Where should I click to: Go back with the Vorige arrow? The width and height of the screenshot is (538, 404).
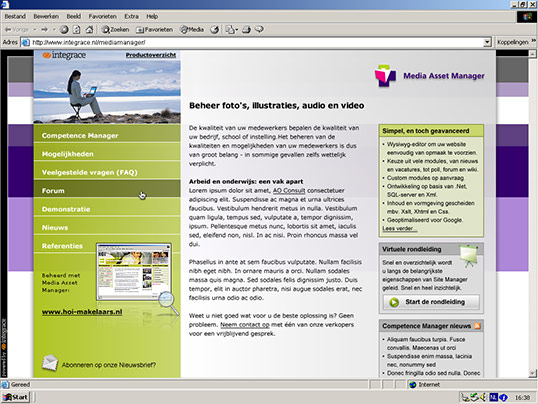coord(16,30)
